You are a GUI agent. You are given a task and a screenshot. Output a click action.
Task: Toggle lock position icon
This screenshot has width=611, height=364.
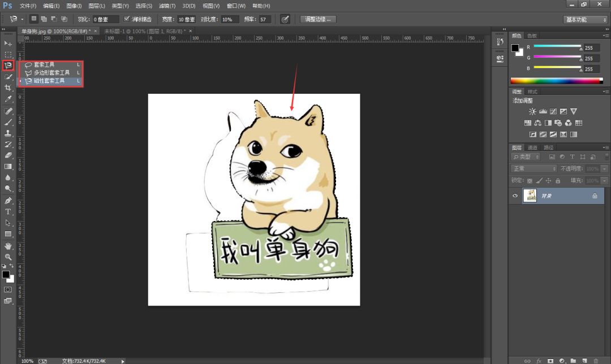tap(548, 181)
